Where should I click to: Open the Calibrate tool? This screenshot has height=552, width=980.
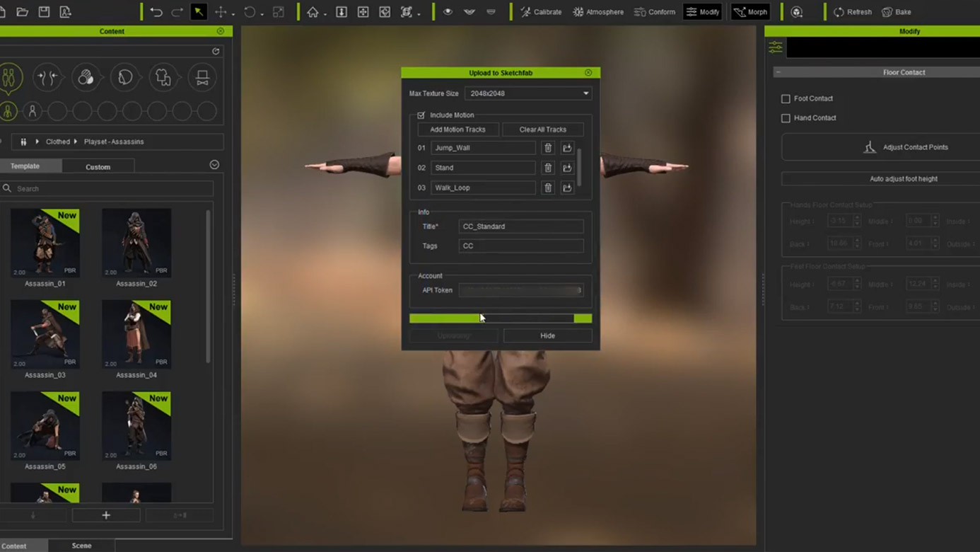(541, 12)
